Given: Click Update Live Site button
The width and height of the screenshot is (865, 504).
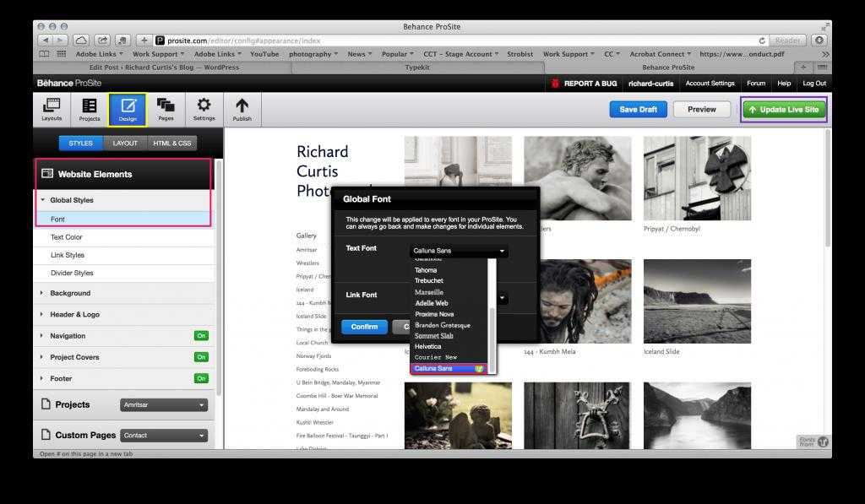Looking at the screenshot, I should coord(783,110).
